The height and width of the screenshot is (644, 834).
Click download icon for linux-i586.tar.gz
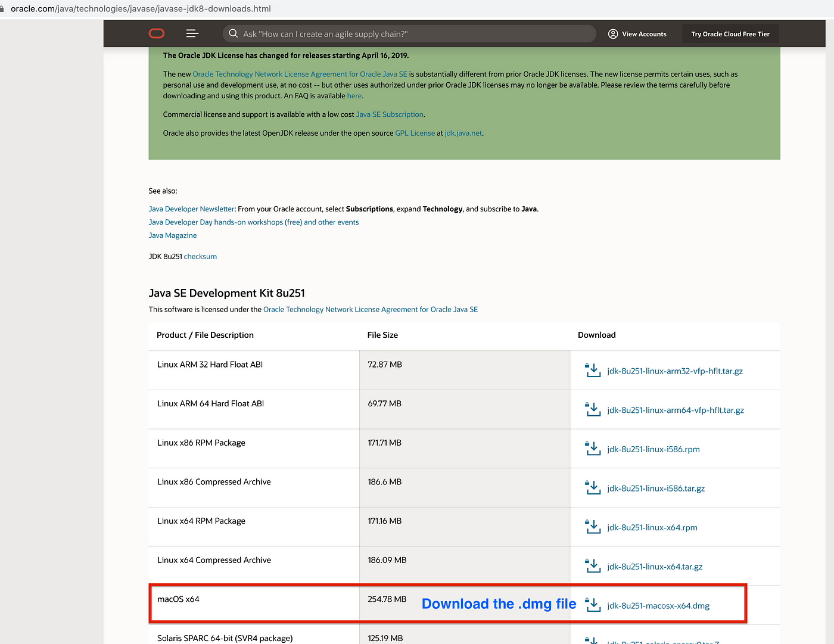[593, 488]
